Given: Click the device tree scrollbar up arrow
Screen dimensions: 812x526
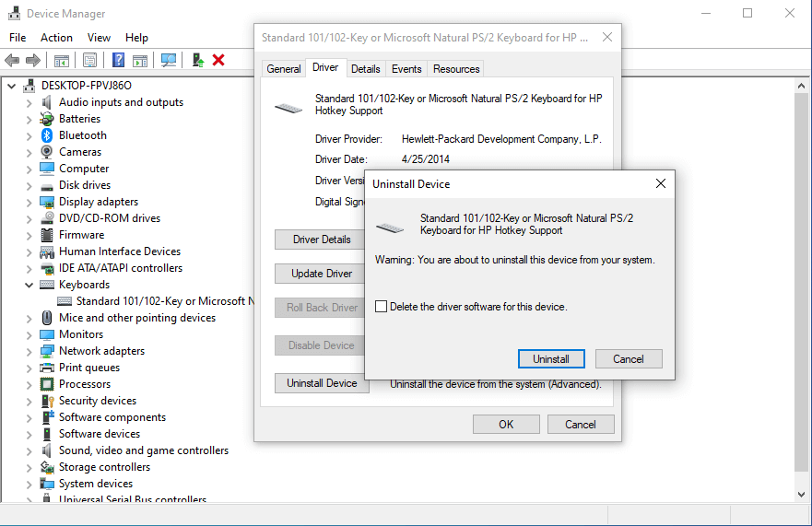Looking at the screenshot, I should (801, 86).
